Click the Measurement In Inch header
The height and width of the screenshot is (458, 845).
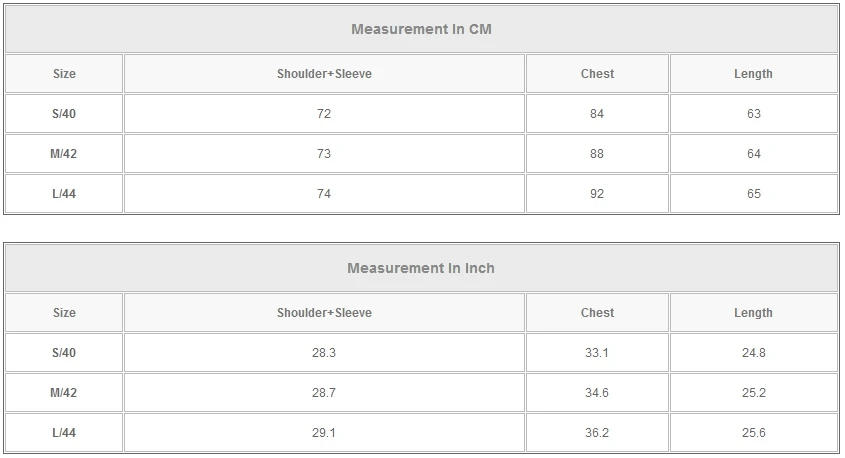point(421,268)
